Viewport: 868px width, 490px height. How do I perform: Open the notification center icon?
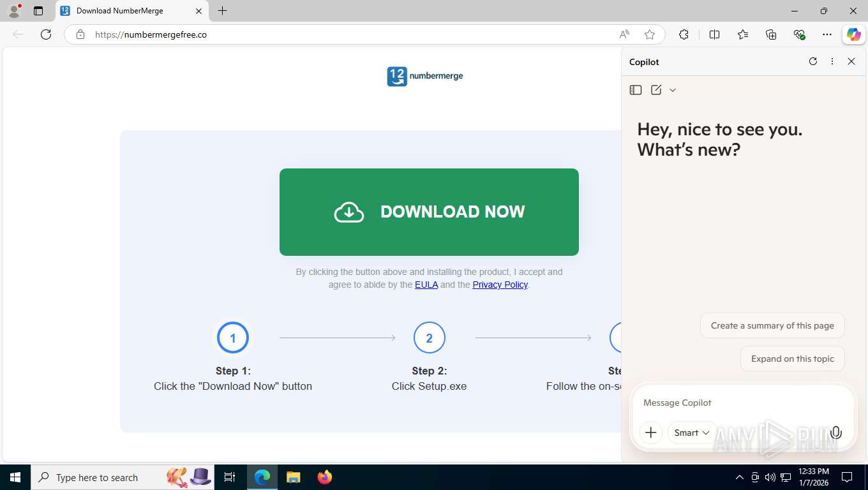[847, 477]
